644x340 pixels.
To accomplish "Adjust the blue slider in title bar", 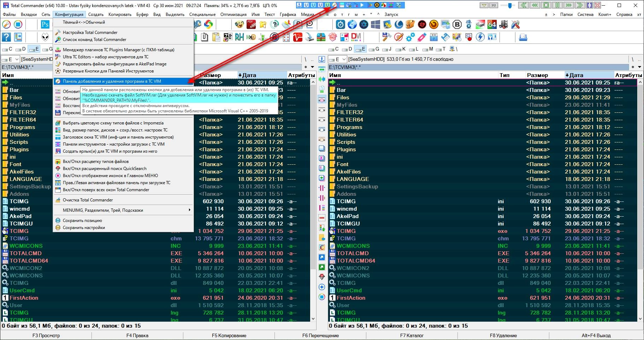I will coord(509,5).
